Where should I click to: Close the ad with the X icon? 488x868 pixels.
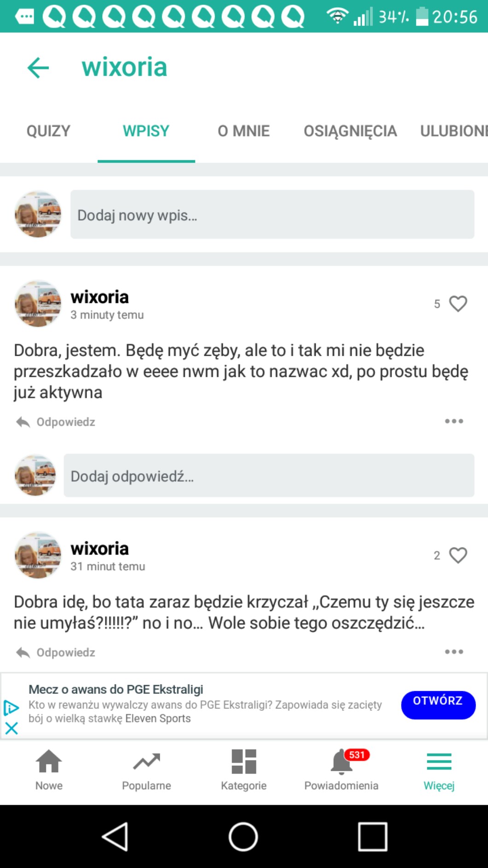coord(12,728)
